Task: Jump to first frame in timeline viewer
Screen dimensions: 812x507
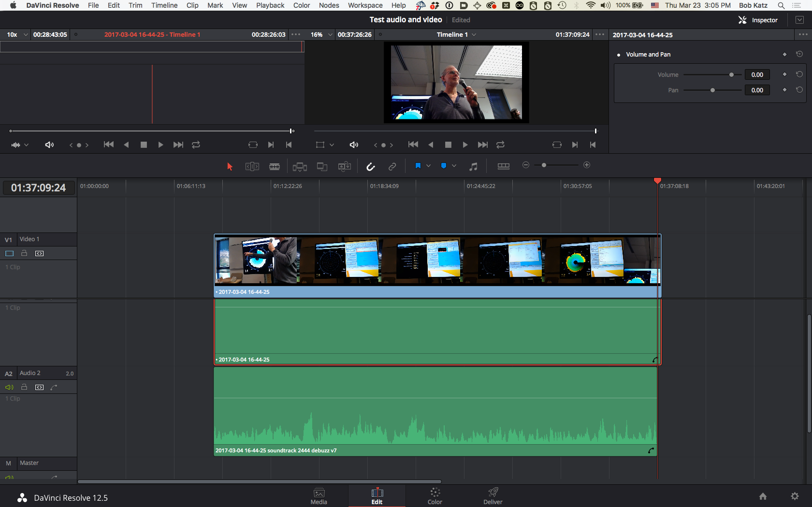Action: click(413, 145)
